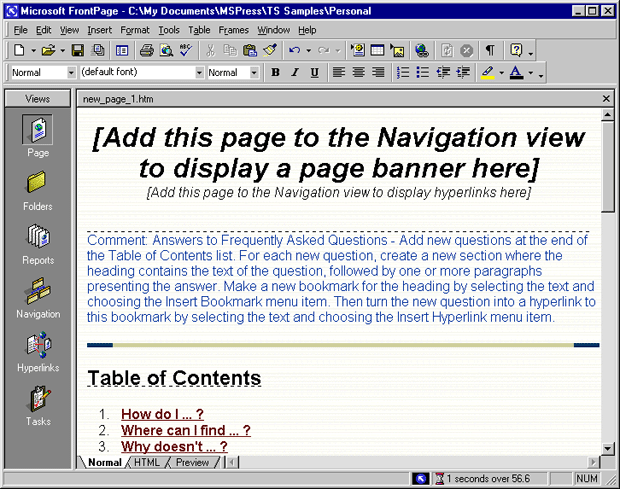Image resolution: width=620 pixels, height=489 pixels.
Task: Click 'Where can I find ... ?' link
Action: [185, 430]
